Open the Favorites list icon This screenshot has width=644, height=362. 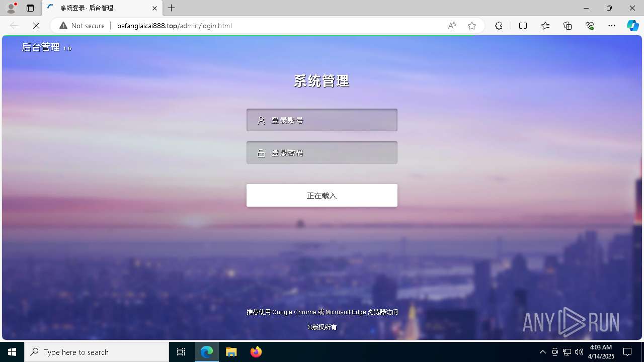545,26
